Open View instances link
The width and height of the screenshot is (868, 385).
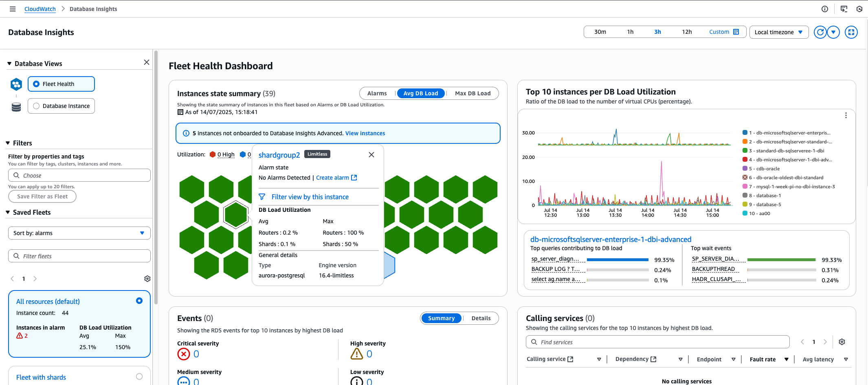point(365,133)
